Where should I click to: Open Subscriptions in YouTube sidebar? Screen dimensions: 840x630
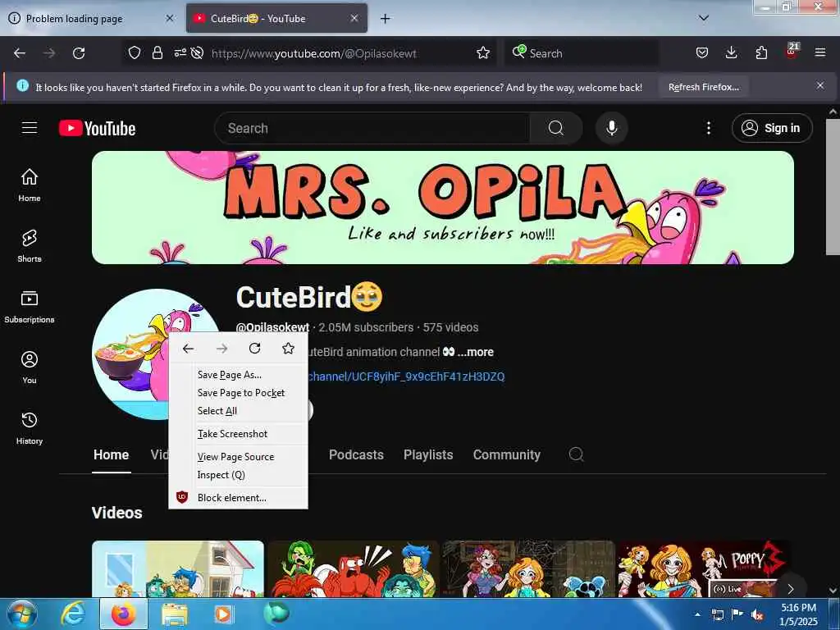click(x=30, y=307)
